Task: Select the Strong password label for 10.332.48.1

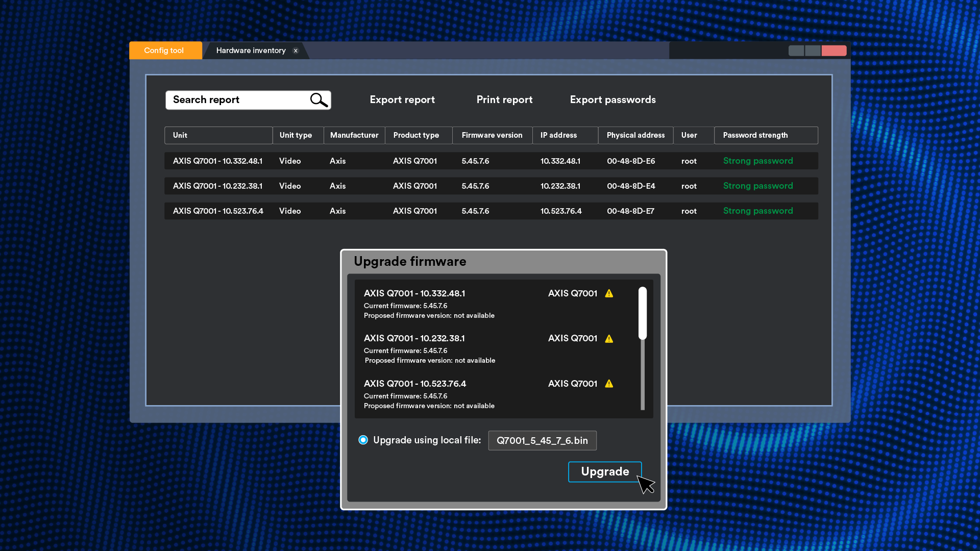Action: (758, 161)
